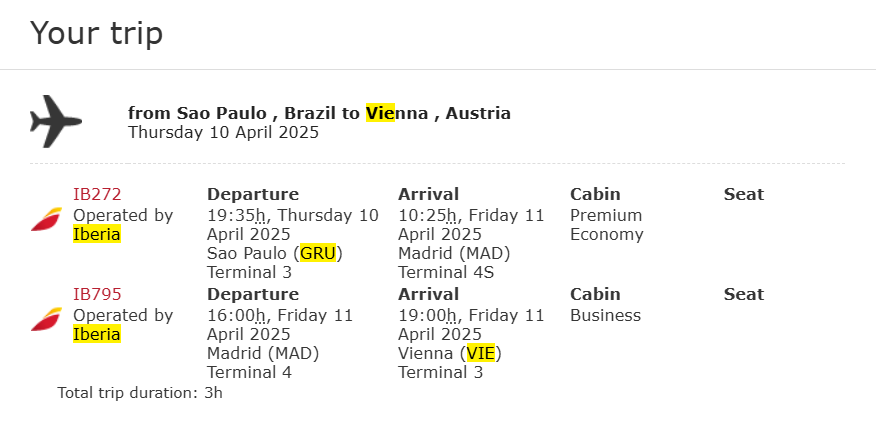This screenshot has width=876, height=431.
Task: Click the Sao Paulo to Vienna route title
Action: (319, 113)
